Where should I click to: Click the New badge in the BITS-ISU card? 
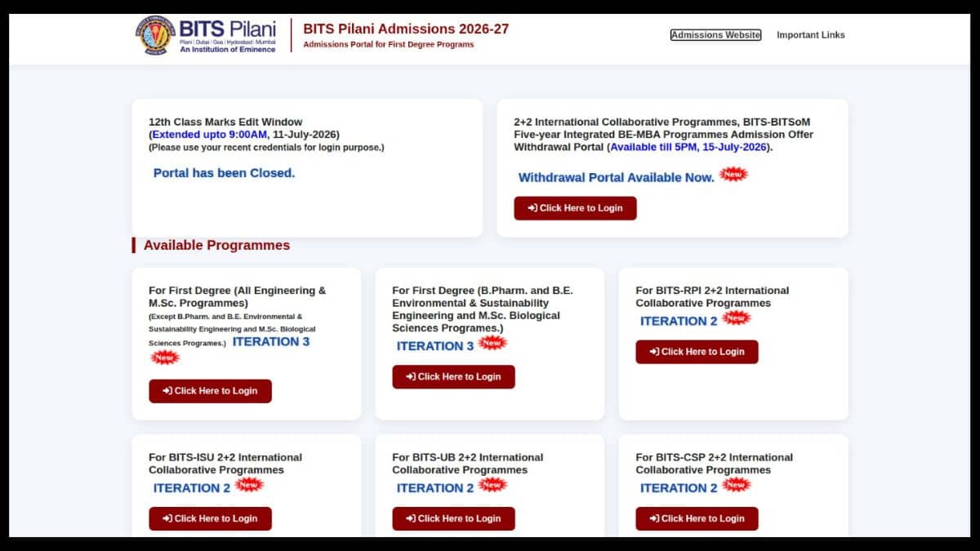coord(249,485)
